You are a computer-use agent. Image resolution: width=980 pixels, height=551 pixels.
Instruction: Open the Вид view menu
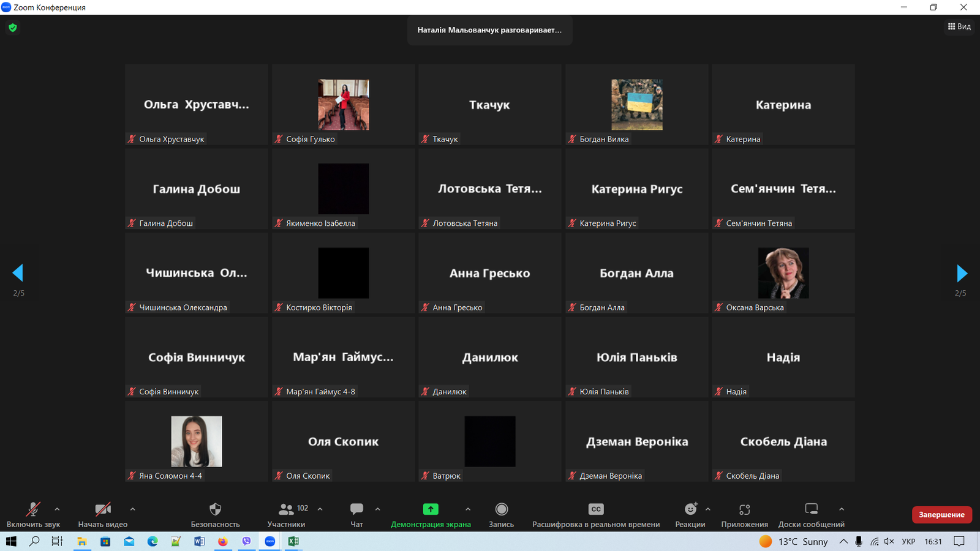pyautogui.click(x=959, y=26)
